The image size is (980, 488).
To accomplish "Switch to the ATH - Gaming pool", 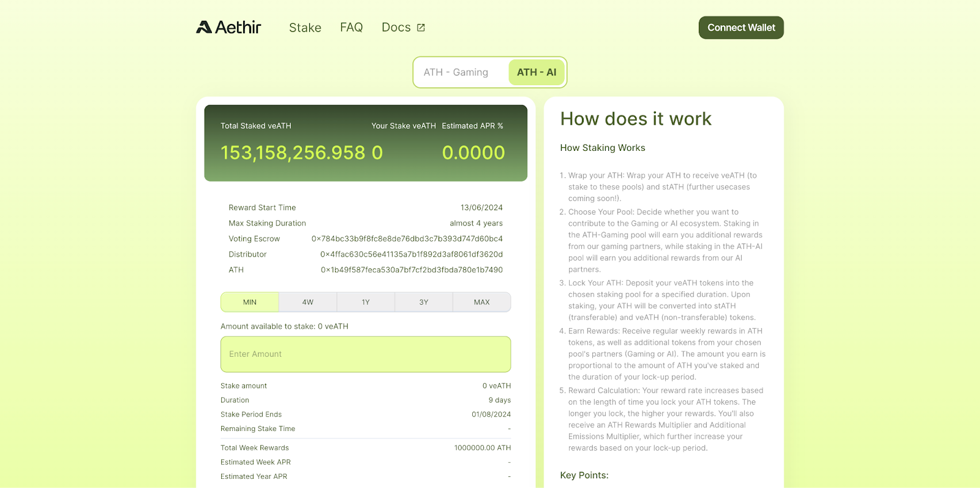I will [x=456, y=72].
